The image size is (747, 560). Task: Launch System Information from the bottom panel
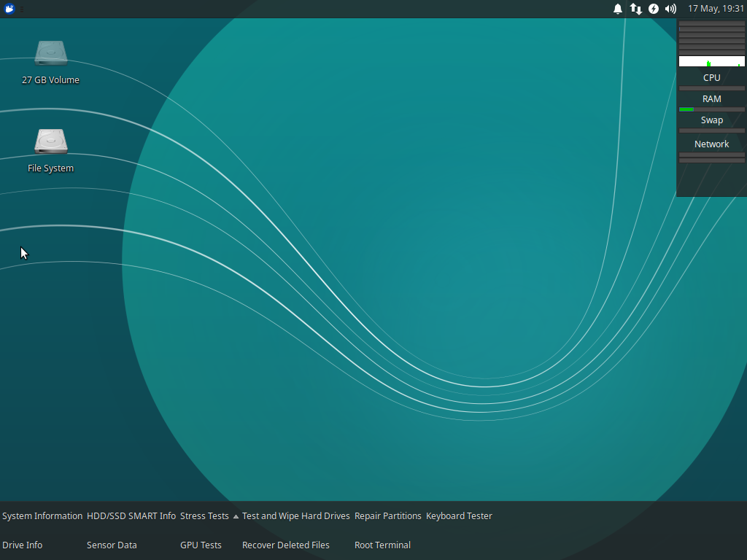click(x=42, y=516)
